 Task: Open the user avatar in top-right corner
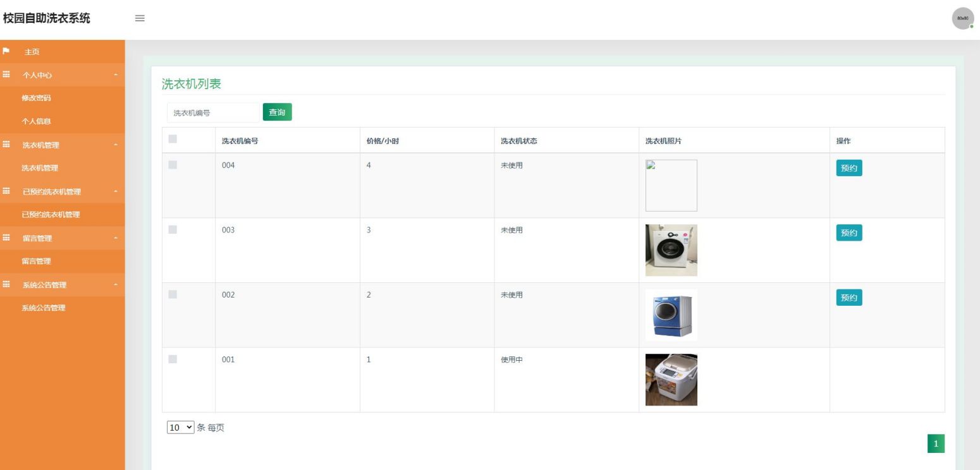[x=962, y=19]
